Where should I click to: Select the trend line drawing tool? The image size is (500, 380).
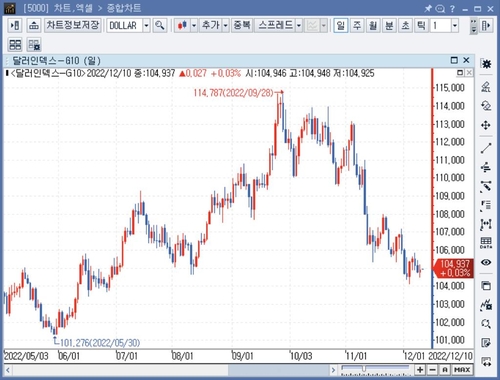tap(486, 148)
